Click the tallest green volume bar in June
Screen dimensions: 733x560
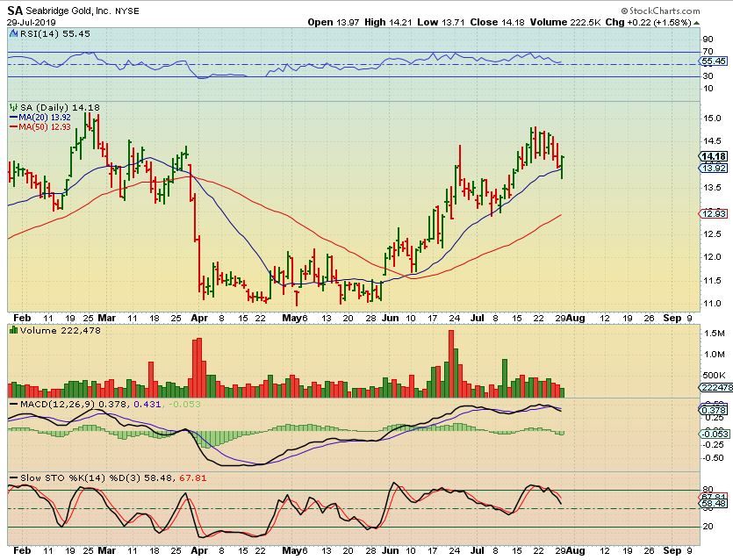pos(456,373)
